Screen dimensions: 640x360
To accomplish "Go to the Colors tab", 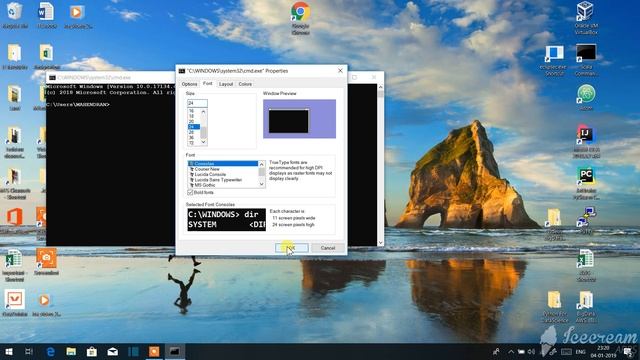I will tap(245, 84).
